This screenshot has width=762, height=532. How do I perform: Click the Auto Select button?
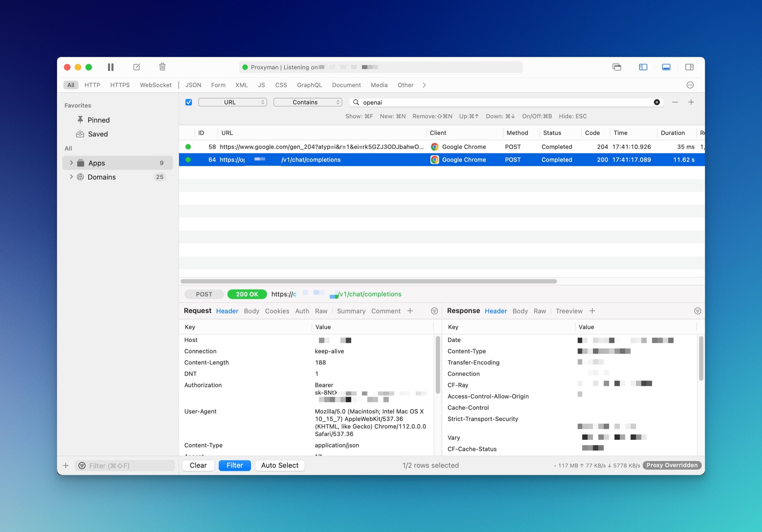tap(280, 465)
